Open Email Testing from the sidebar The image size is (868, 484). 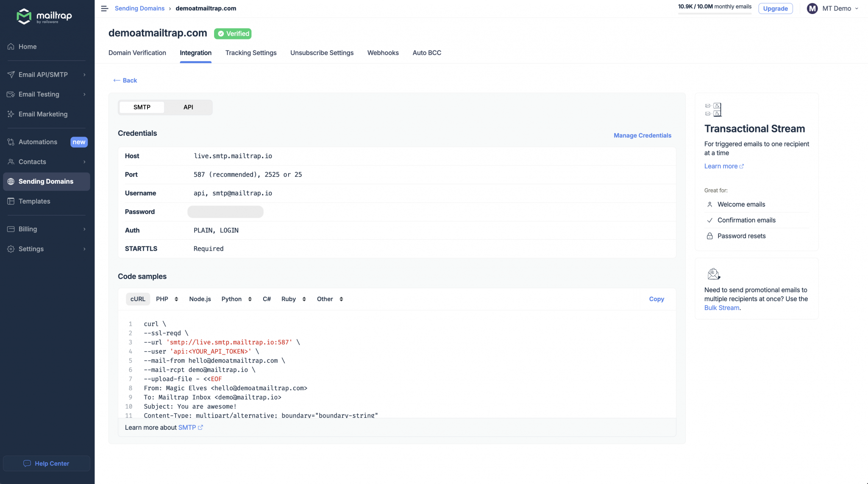(x=39, y=94)
